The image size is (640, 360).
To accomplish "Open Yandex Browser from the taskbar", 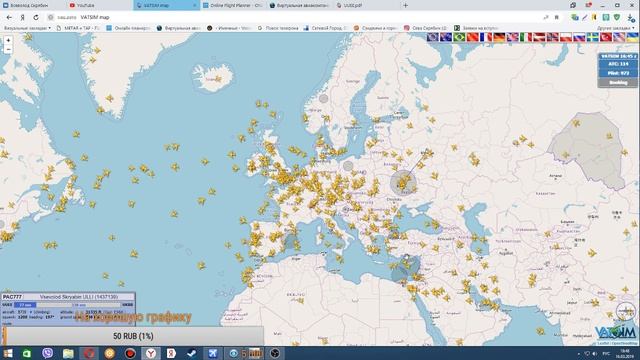I will 151,353.
